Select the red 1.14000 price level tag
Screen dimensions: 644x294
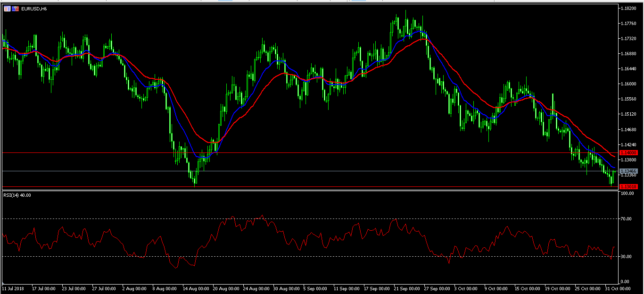click(x=629, y=153)
